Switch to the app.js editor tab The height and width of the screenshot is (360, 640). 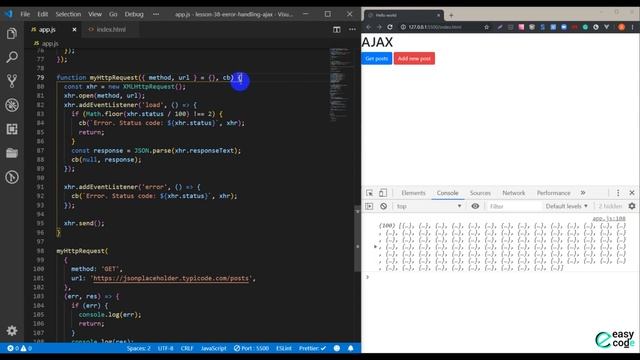[x=47, y=29]
